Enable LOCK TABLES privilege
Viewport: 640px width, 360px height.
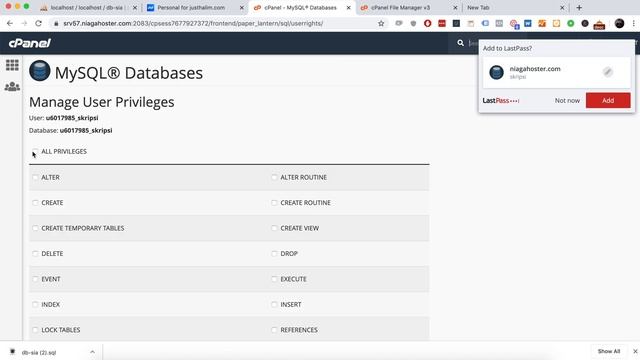(x=35, y=330)
